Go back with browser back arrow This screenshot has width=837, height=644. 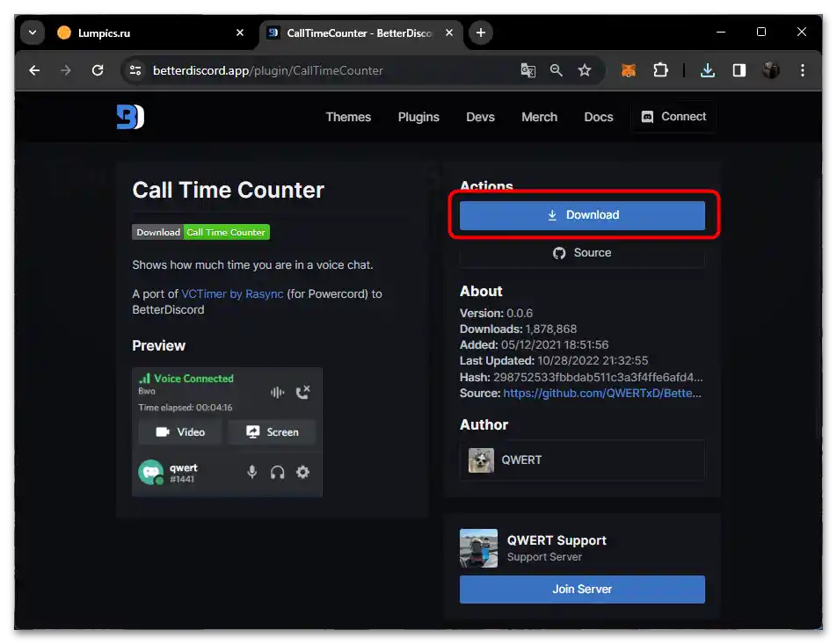pyautogui.click(x=34, y=70)
